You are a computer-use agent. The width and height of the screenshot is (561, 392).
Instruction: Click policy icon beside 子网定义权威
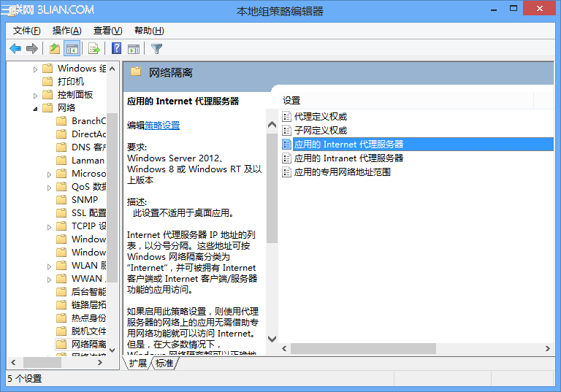tap(286, 130)
